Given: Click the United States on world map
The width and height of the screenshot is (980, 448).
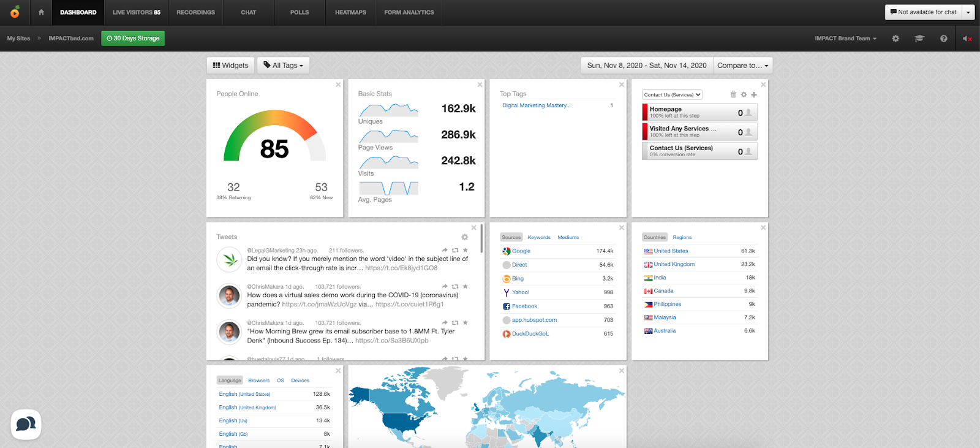Looking at the screenshot, I should click(x=401, y=423).
